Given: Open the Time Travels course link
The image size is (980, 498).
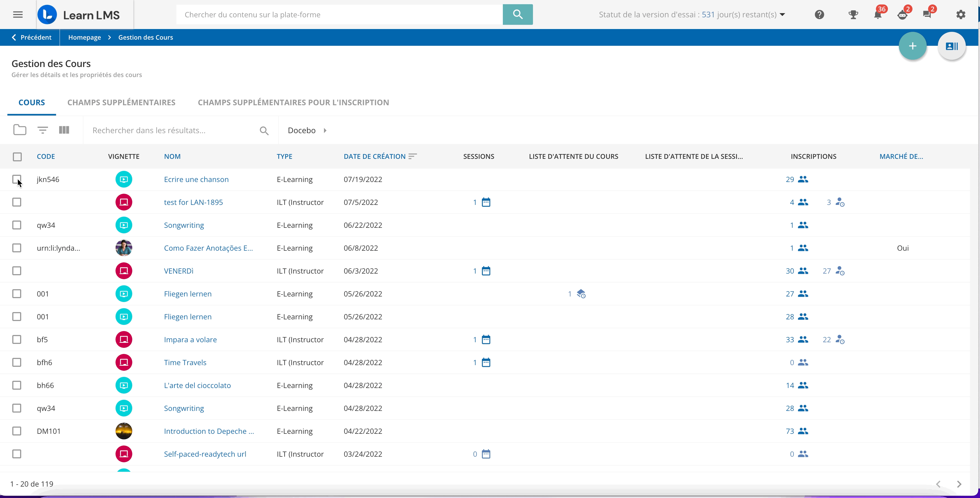Looking at the screenshot, I should tap(185, 362).
